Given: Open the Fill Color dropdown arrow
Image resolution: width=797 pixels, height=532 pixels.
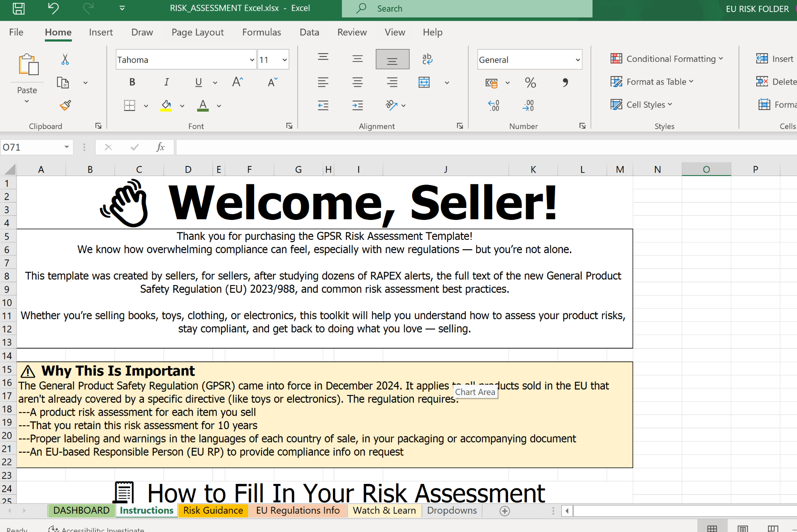Looking at the screenshot, I should click(x=182, y=105).
